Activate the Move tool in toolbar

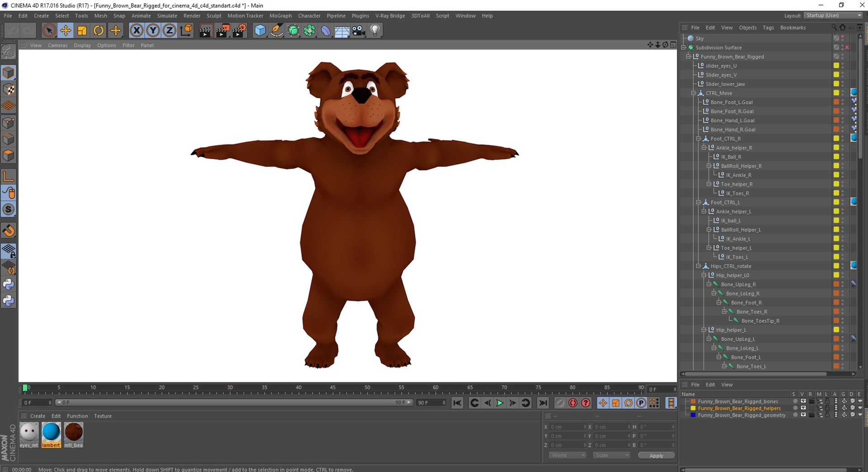coord(66,31)
